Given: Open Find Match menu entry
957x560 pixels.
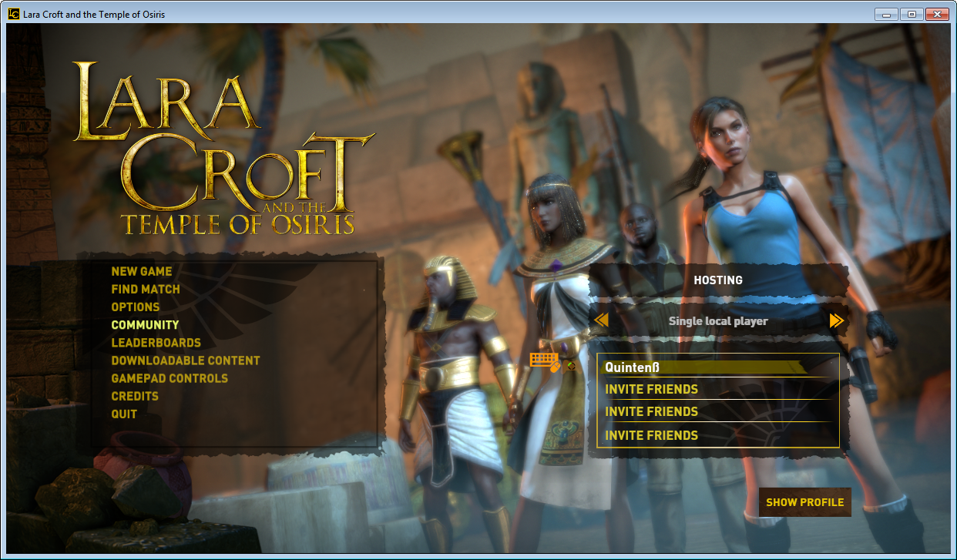Looking at the screenshot, I should [x=146, y=289].
